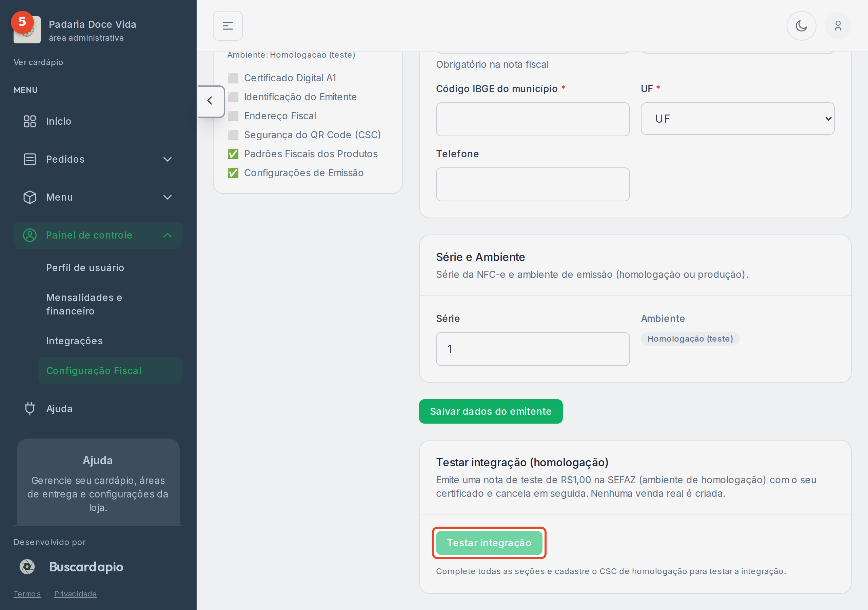Collapse the checklist panel with left arrow
The image size is (868, 610).
(210, 101)
